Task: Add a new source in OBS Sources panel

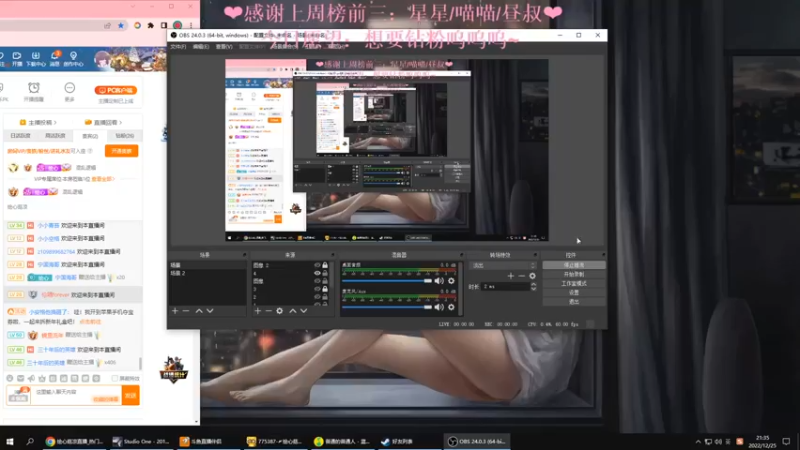Action: point(258,311)
